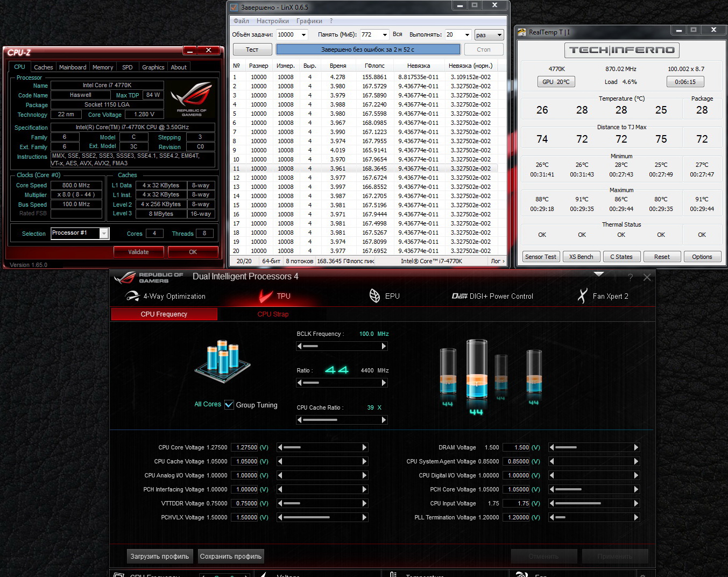The image size is (728, 577).
Task: Click the RealTemp title bar icon
Action: click(x=522, y=32)
